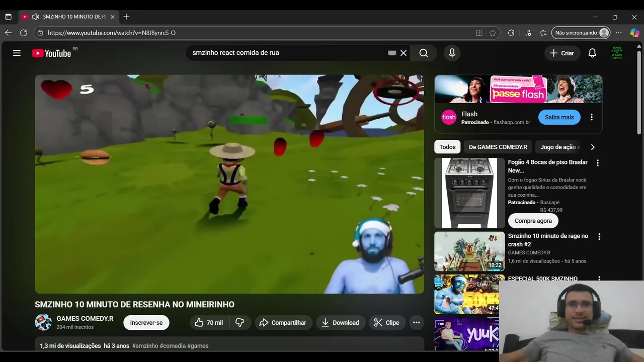Start voice search with the microphone
644x362 pixels.
point(452,53)
